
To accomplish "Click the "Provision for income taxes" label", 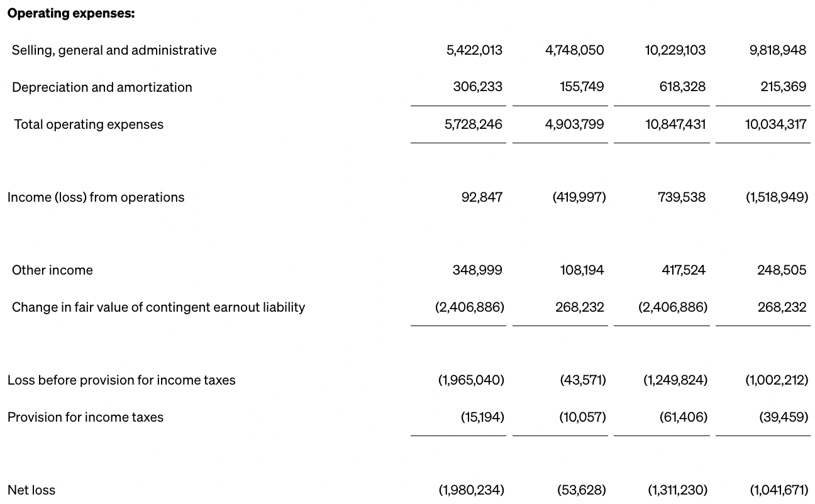I will click(x=86, y=417).
